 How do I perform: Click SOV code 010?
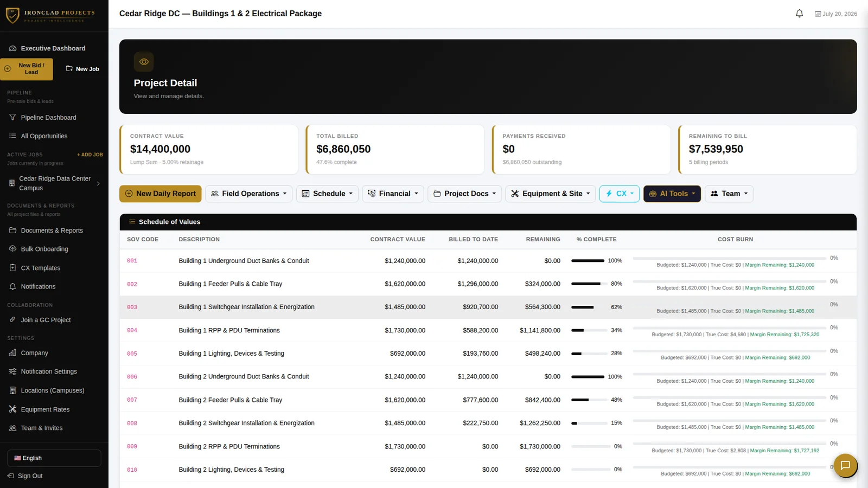point(132,470)
